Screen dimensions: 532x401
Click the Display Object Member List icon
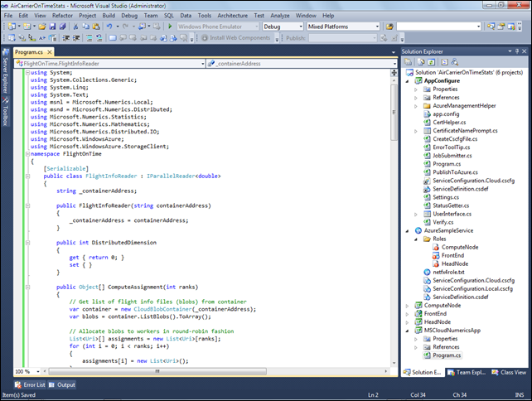12,38
